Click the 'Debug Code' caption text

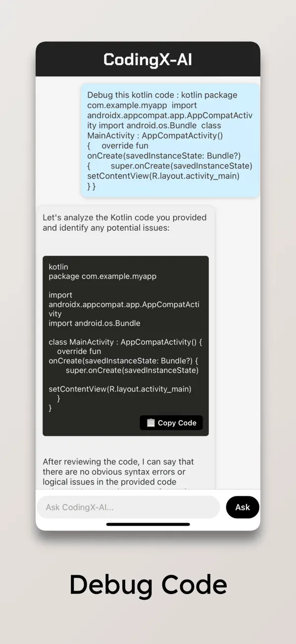click(x=148, y=585)
